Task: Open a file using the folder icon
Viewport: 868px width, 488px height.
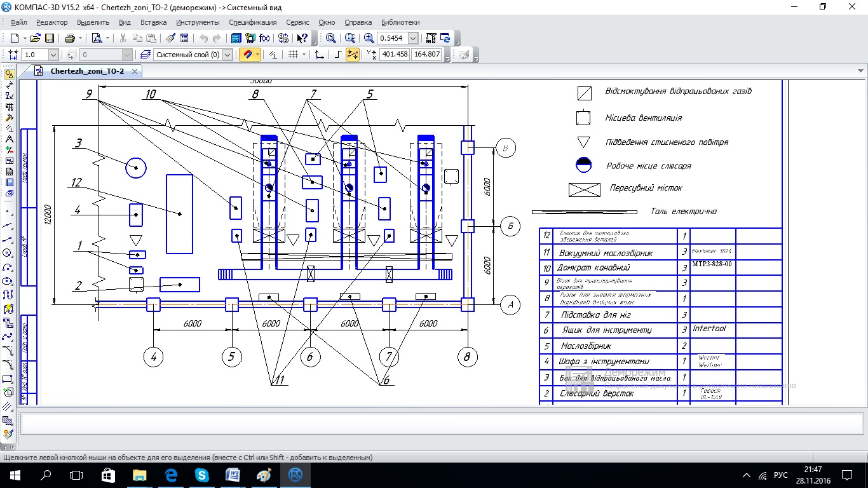Action: tap(36, 38)
